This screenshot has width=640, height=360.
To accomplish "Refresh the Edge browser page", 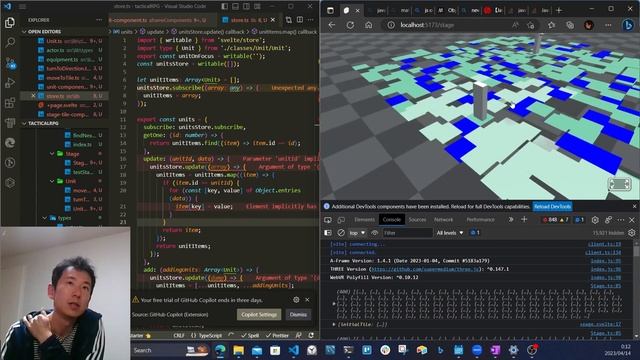I will tap(350, 25).
